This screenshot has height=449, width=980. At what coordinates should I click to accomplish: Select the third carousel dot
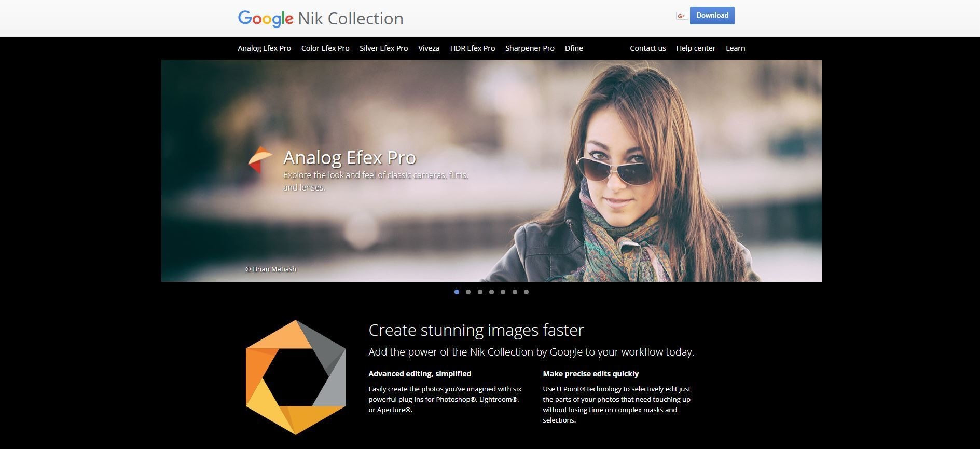[480, 292]
